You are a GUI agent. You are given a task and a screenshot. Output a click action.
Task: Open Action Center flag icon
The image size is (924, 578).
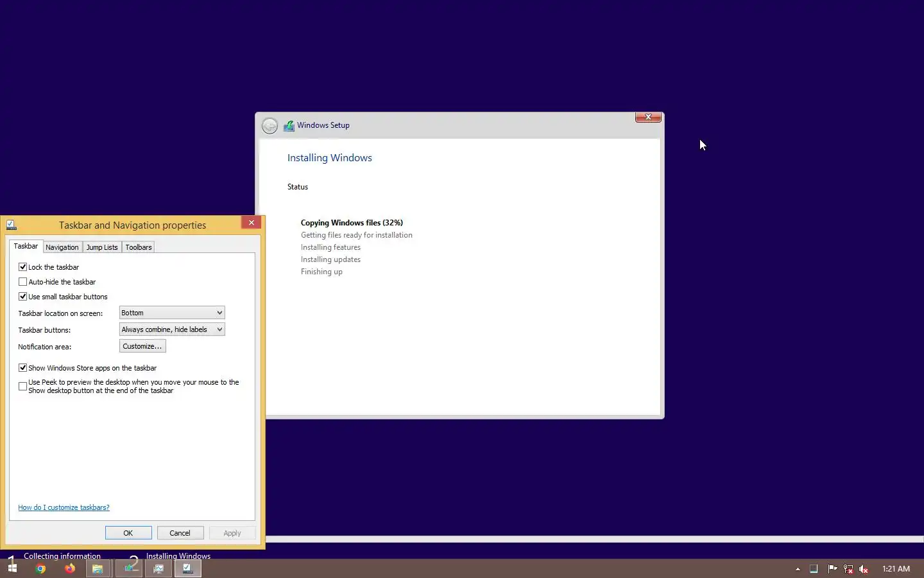[x=832, y=569]
